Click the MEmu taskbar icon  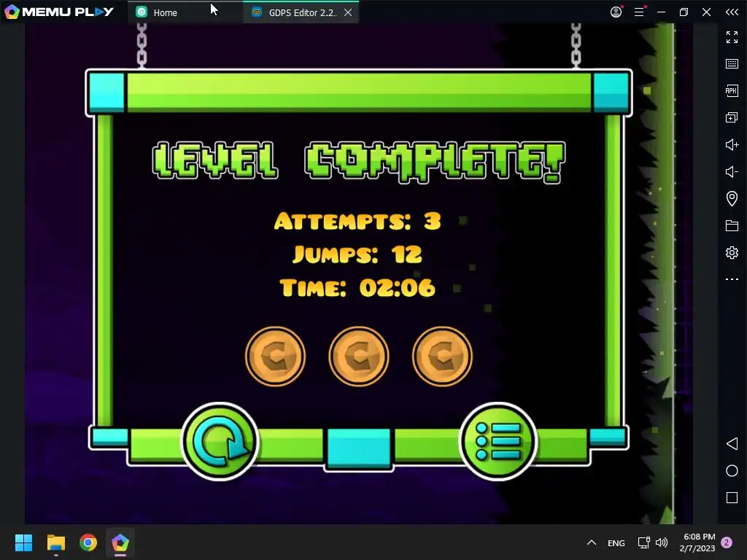(120, 542)
